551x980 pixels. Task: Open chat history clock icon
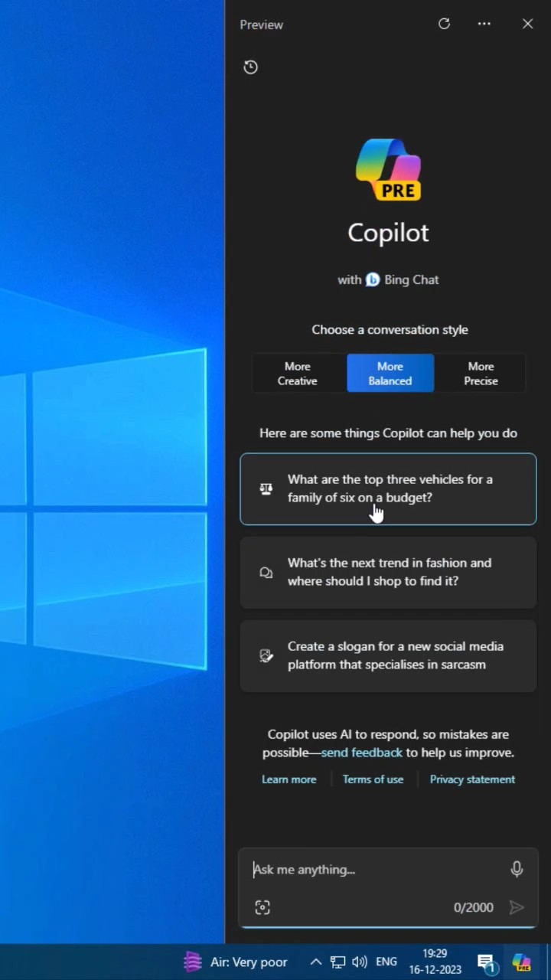(x=250, y=67)
